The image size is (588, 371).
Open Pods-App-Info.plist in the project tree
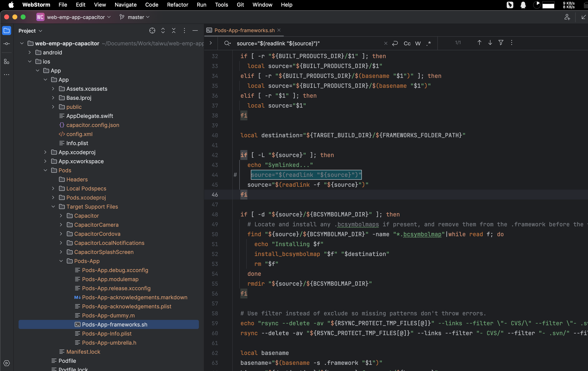tap(107, 333)
